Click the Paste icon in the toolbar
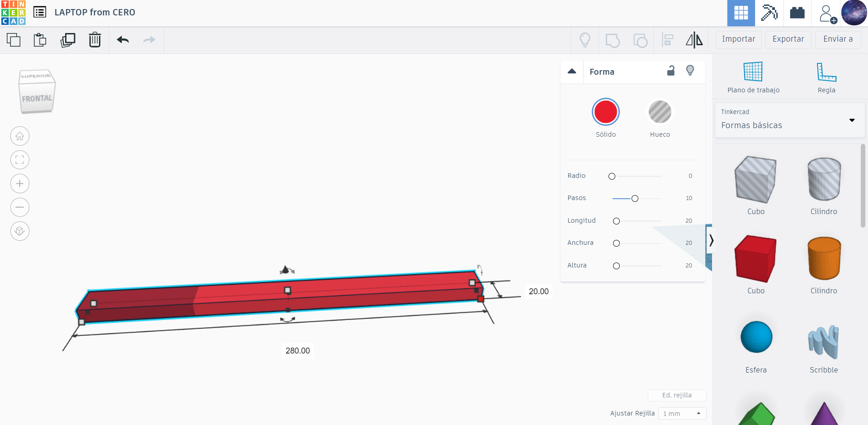Image resolution: width=868 pixels, height=425 pixels. tap(40, 40)
